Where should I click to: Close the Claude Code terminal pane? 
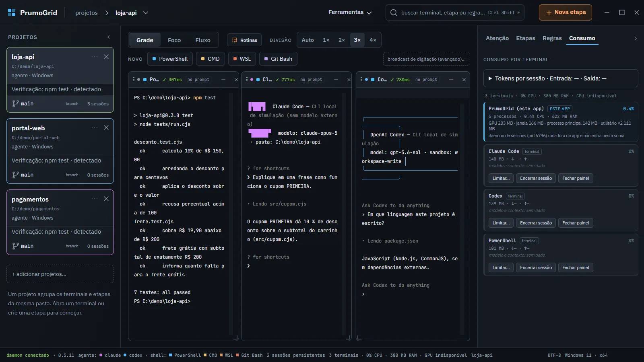pyautogui.click(x=349, y=80)
